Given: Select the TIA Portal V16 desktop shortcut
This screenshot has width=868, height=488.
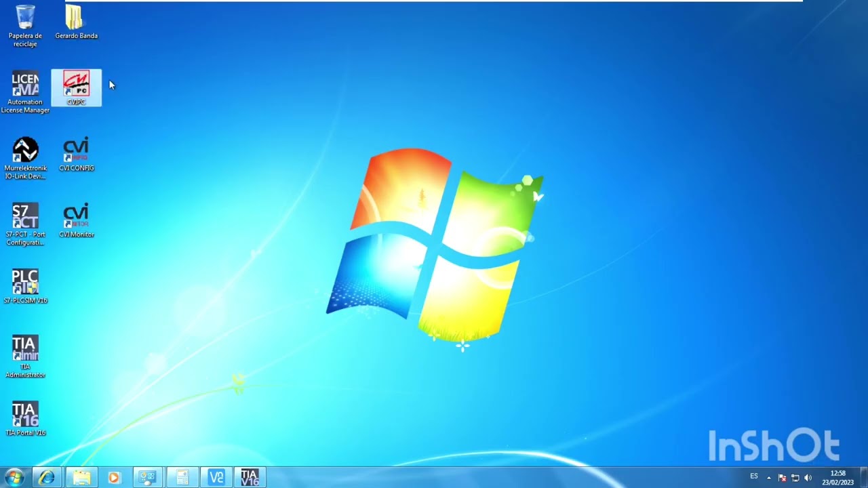Looking at the screenshot, I should click(x=25, y=419).
